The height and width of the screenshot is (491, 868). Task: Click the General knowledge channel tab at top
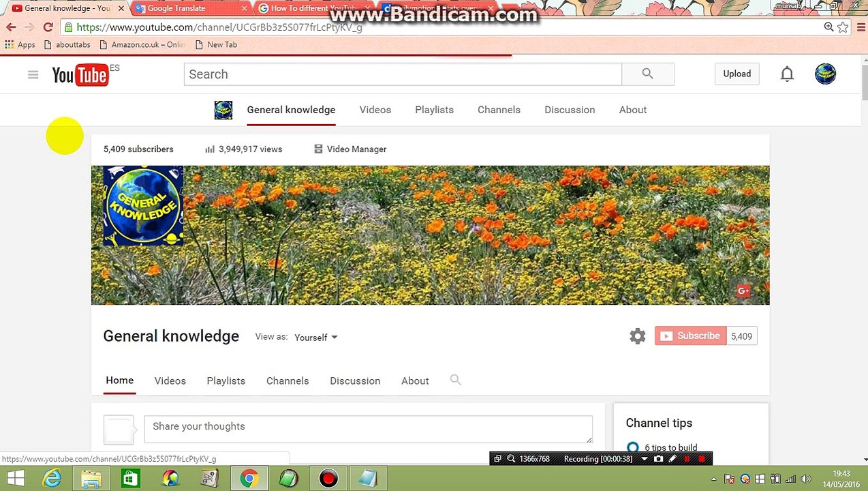click(x=291, y=110)
